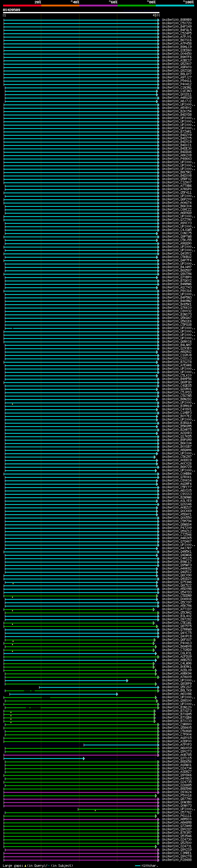
Task: Click the UniRef100_Q7ZAH9 label
Action: click(x=176, y=826)
